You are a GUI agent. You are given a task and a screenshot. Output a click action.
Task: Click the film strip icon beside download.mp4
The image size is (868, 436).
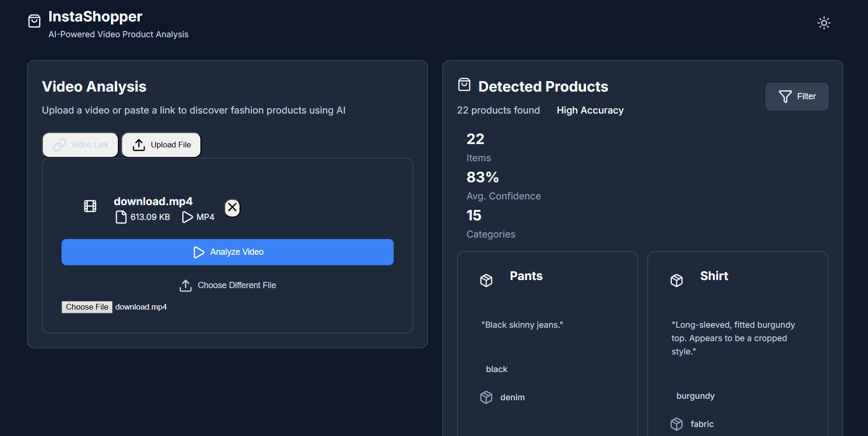90,206
